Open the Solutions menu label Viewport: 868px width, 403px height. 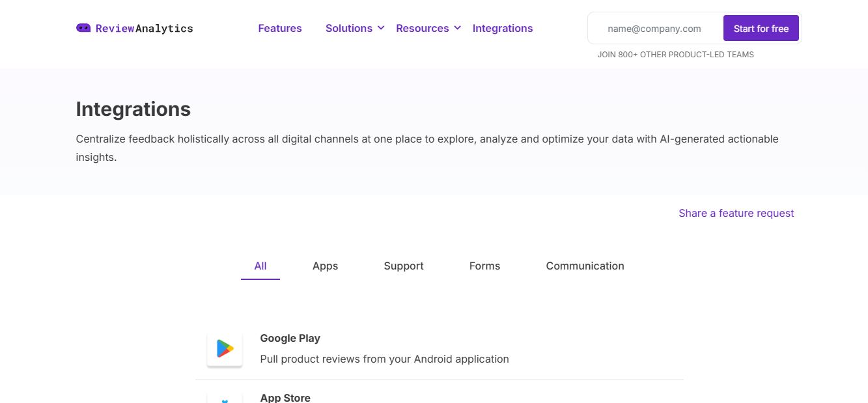tap(349, 28)
